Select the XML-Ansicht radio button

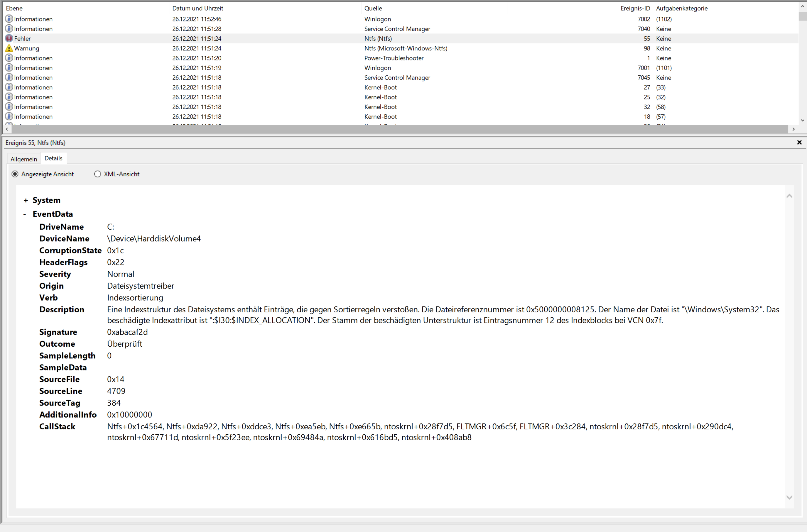(98, 174)
